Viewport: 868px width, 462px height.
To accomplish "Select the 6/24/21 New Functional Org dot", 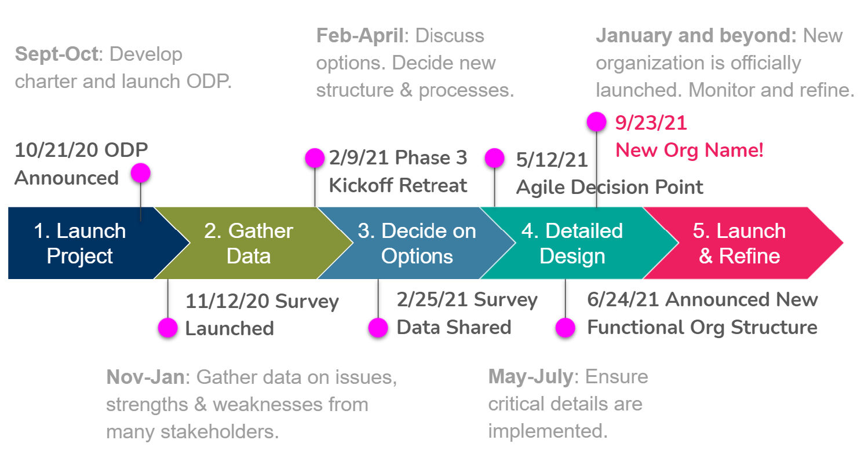I will click(x=566, y=327).
